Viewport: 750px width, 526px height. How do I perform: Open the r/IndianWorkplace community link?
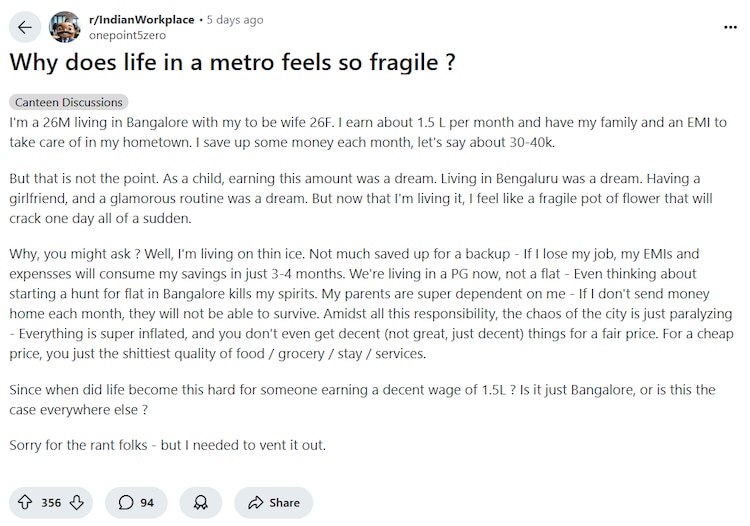tap(139, 20)
